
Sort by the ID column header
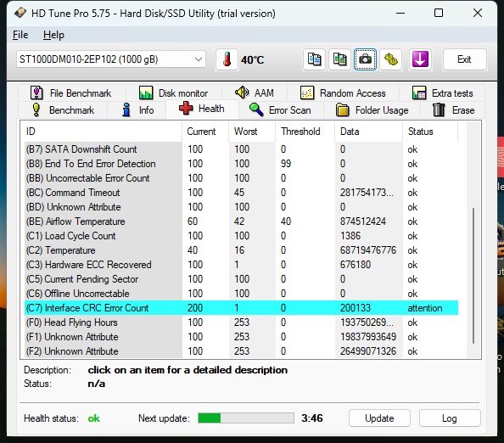point(103,132)
